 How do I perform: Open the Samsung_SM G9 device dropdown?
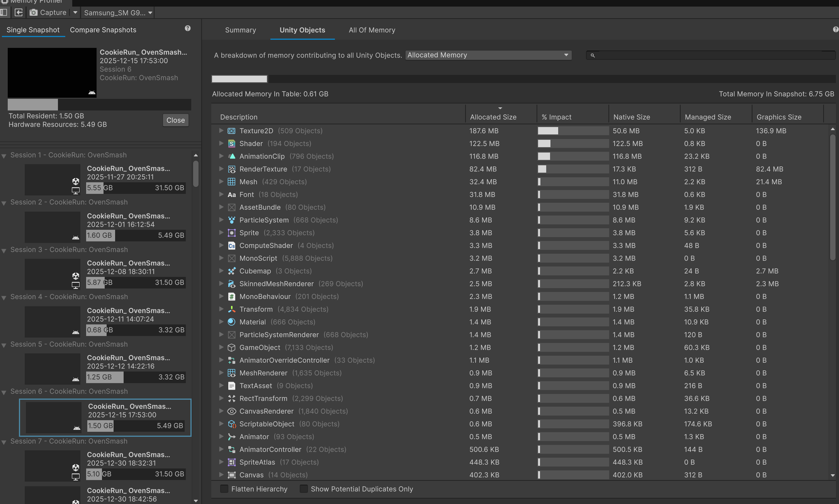pos(118,13)
